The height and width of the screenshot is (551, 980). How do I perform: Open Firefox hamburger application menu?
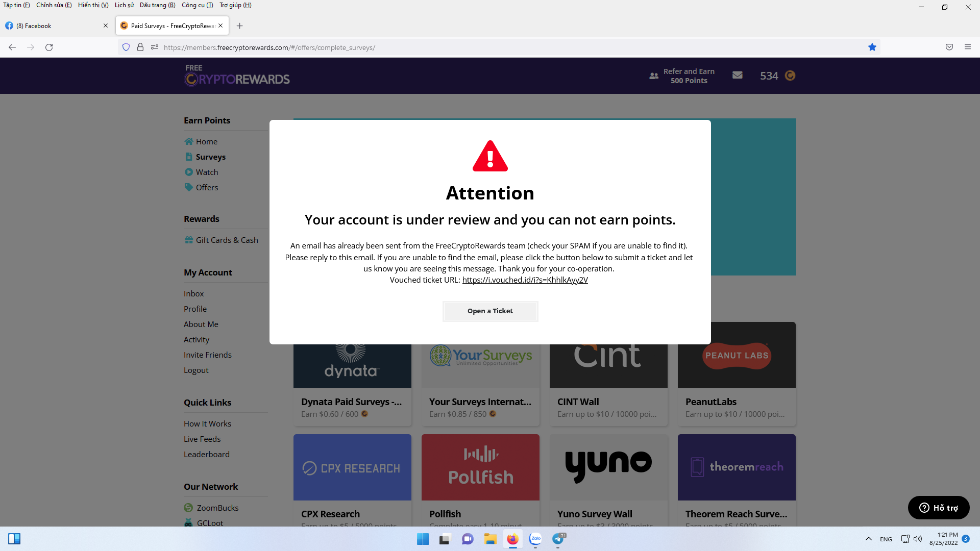pos(967,47)
